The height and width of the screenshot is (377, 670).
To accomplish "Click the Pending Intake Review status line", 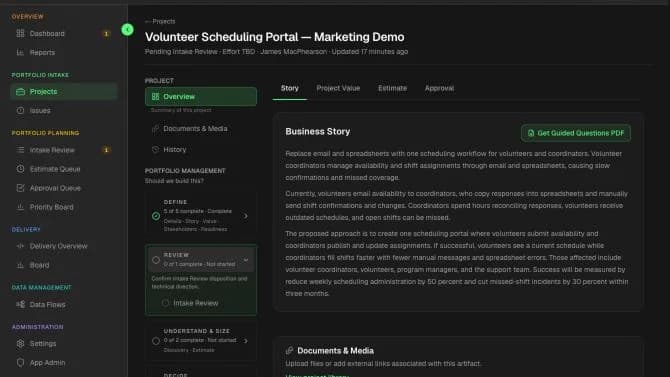I will (x=276, y=51).
